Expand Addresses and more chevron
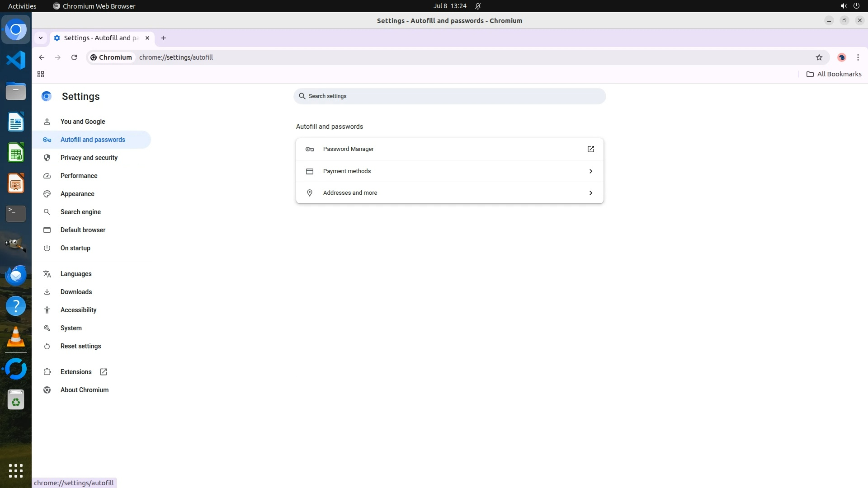 click(590, 193)
